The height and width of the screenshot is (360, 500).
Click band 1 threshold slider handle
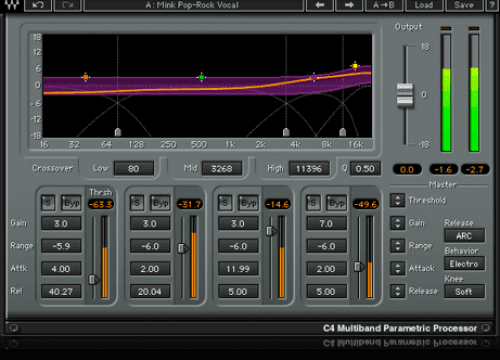click(94, 279)
